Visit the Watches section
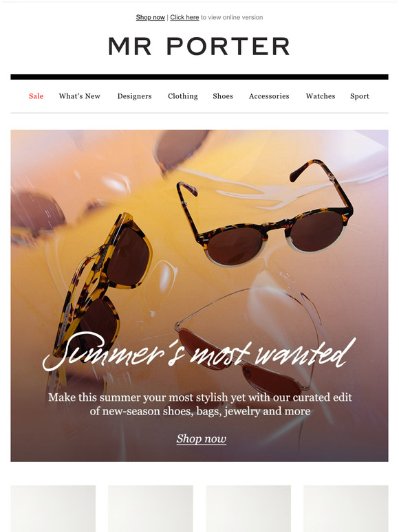 coord(320,96)
